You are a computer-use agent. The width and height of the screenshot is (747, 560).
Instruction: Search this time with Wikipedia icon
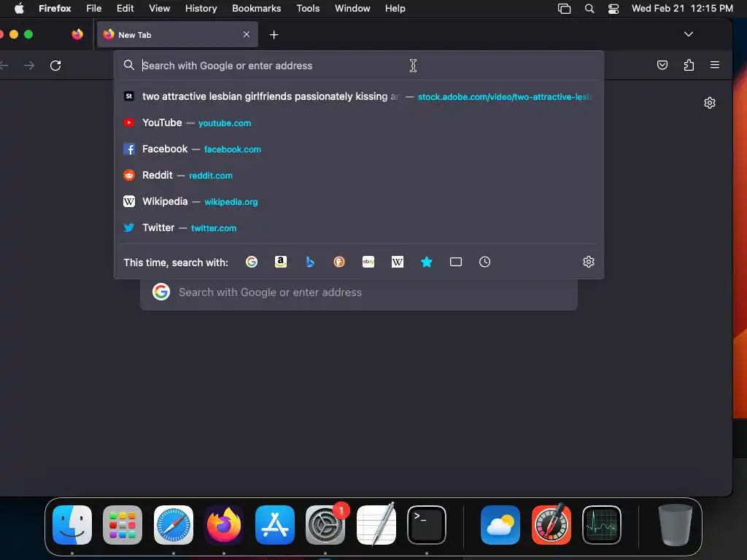click(x=398, y=262)
